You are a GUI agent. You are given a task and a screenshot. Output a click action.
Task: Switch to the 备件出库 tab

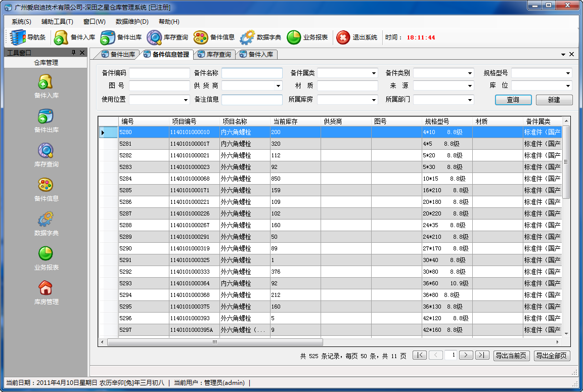pos(118,54)
